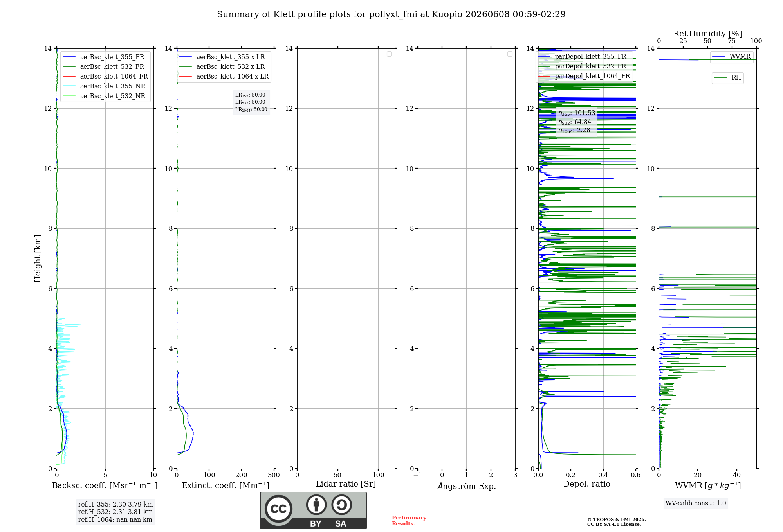Click the Creative Commons CC icon
Viewport: 783px width, 532px height.
278,509
